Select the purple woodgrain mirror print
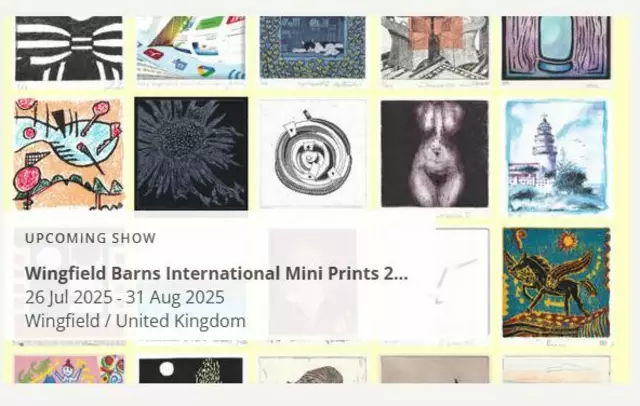 coord(556,48)
